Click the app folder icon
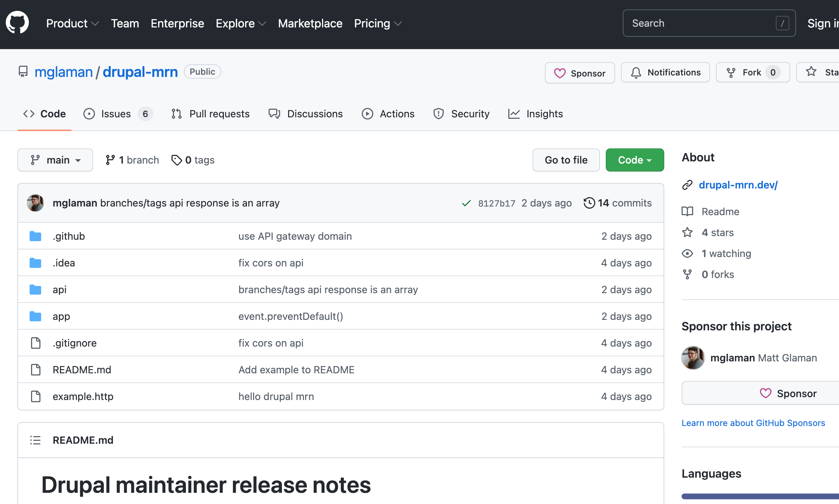The height and width of the screenshot is (504, 839). [35, 316]
